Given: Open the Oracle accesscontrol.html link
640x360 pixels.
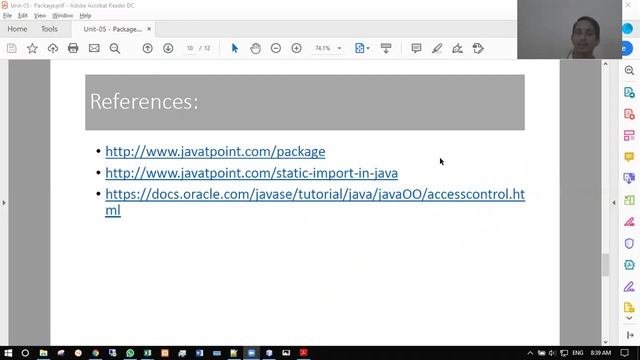Looking at the screenshot, I should [x=315, y=202].
